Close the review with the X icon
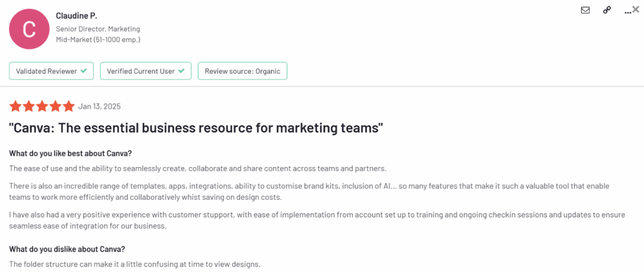 pos(636,9)
